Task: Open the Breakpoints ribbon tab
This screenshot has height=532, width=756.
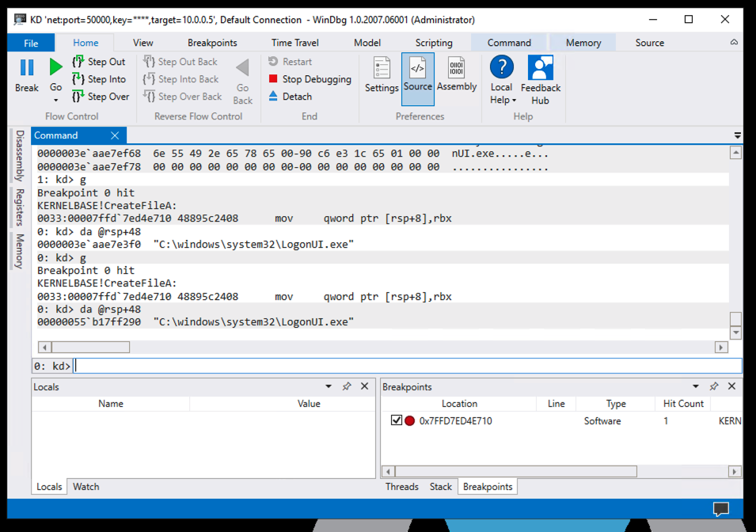Action: click(212, 43)
